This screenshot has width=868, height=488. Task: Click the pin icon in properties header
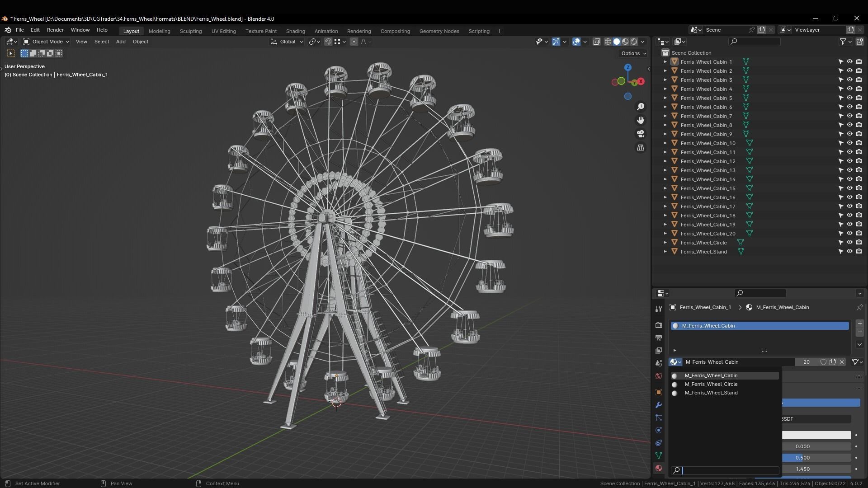[x=859, y=307]
